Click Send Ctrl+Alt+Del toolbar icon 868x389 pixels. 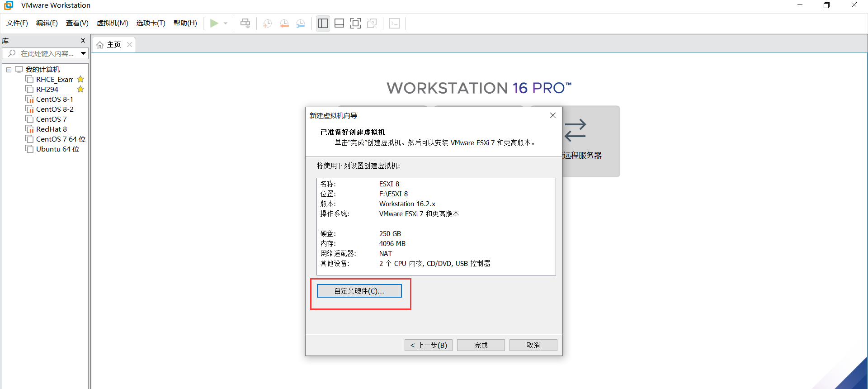[245, 23]
